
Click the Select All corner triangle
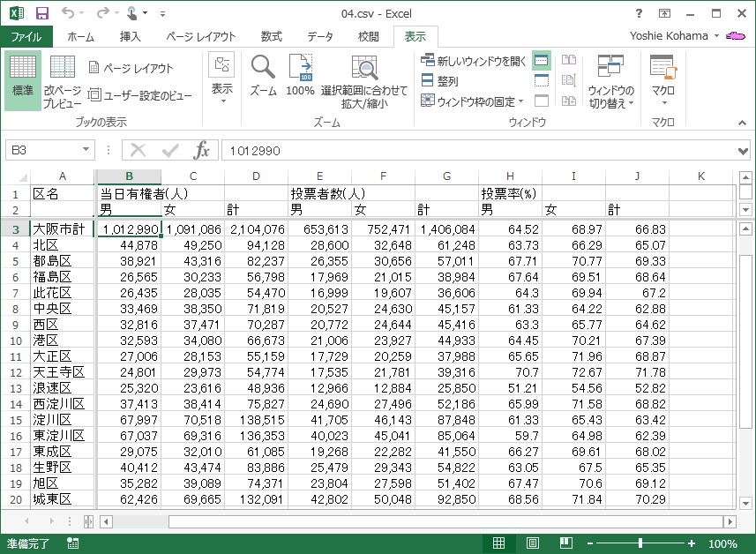22,177
